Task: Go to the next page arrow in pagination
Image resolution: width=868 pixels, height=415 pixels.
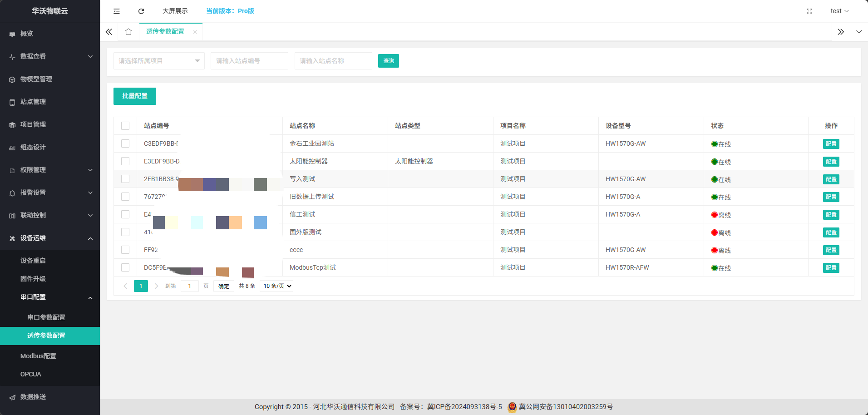Action: click(156, 286)
